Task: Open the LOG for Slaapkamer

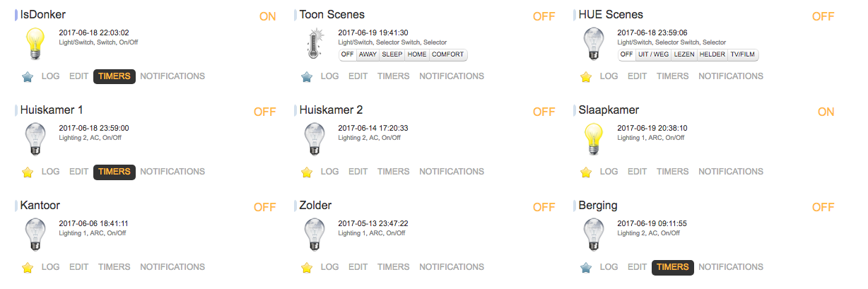Action: click(609, 172)
